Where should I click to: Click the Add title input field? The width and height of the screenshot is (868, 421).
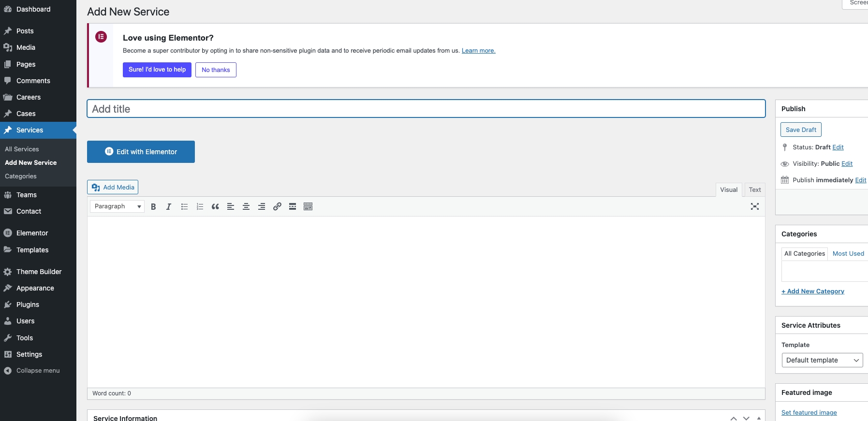(x=426, y=109)
